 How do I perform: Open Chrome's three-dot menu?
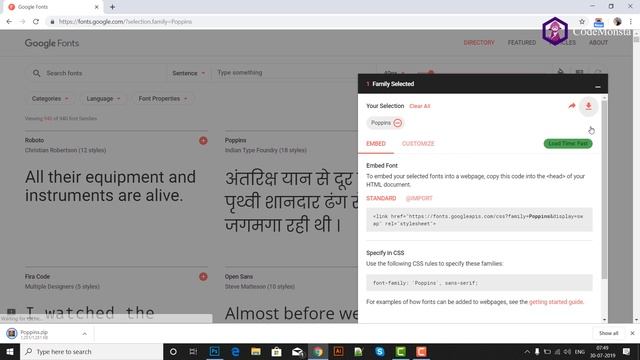pos(631,22)
